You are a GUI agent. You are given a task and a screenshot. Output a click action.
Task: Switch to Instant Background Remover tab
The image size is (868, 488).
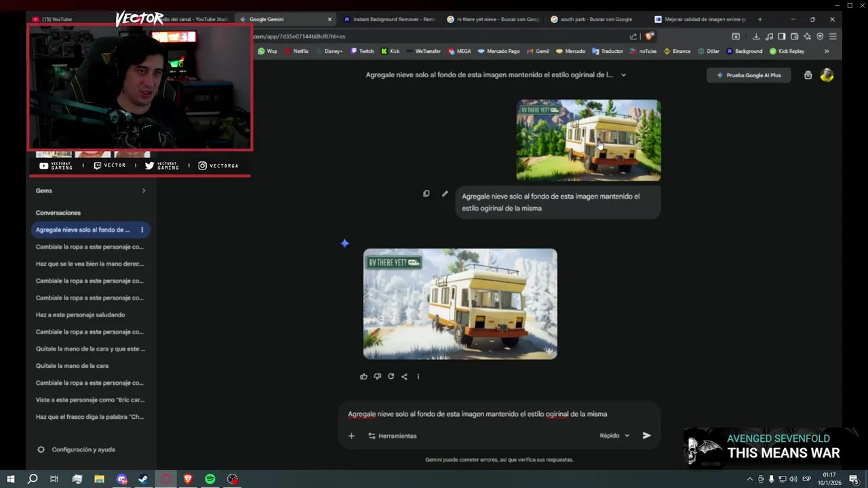(x=390, y=19)
